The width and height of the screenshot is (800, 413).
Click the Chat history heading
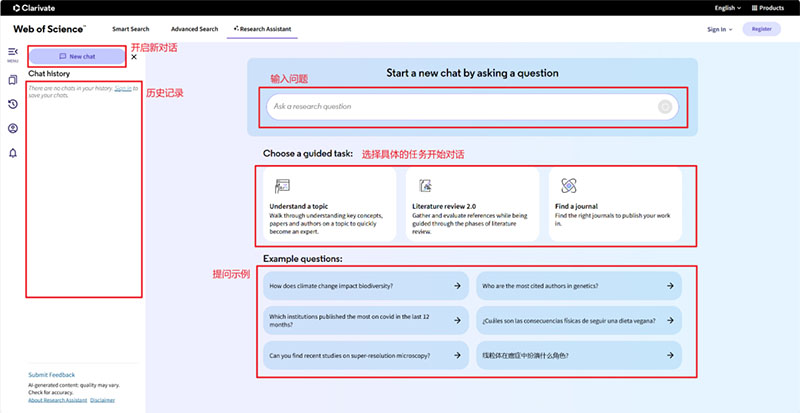point(49,74)
